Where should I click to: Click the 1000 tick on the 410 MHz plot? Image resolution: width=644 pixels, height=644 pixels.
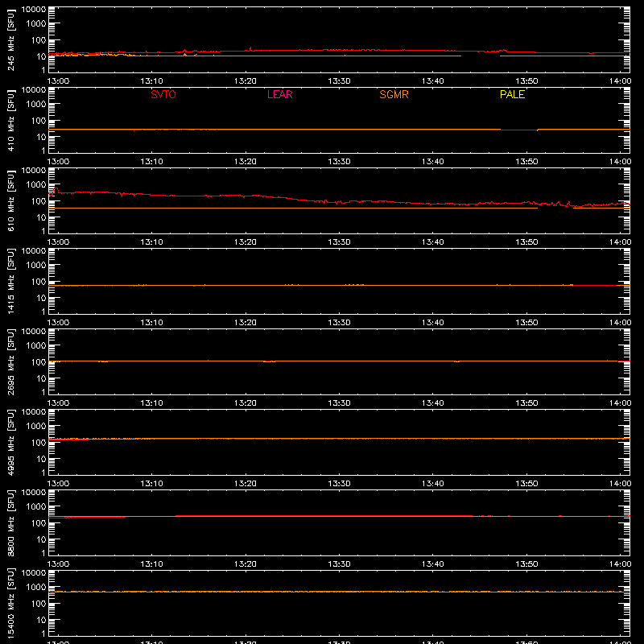(x=36, y=105)
